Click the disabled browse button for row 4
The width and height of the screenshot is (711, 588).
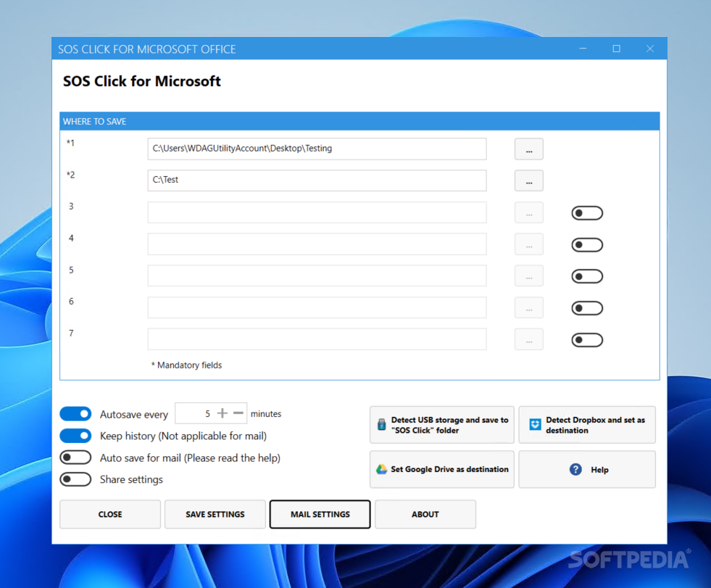(528, 244)
